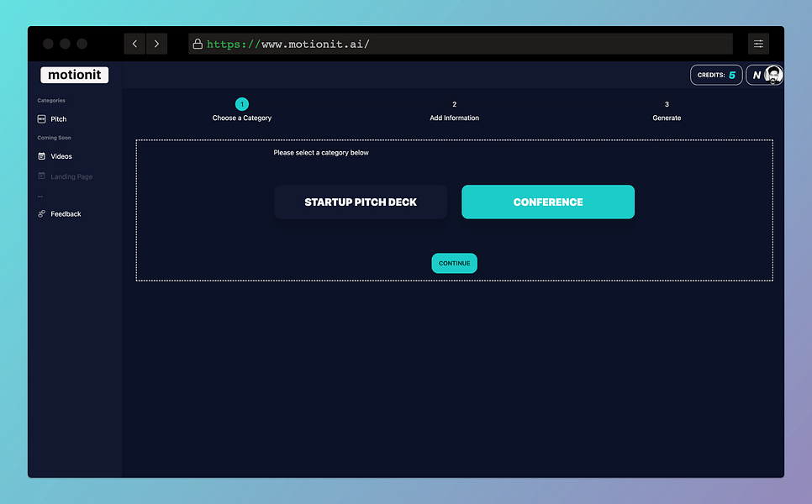Click the Pitch sidebar icon

pos(41,119)
